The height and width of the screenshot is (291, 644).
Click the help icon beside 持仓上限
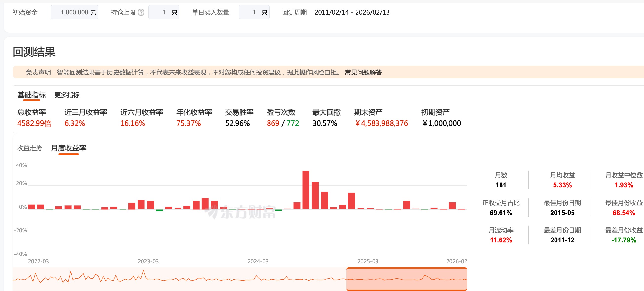pyautogui.click(x=141, y=12)
